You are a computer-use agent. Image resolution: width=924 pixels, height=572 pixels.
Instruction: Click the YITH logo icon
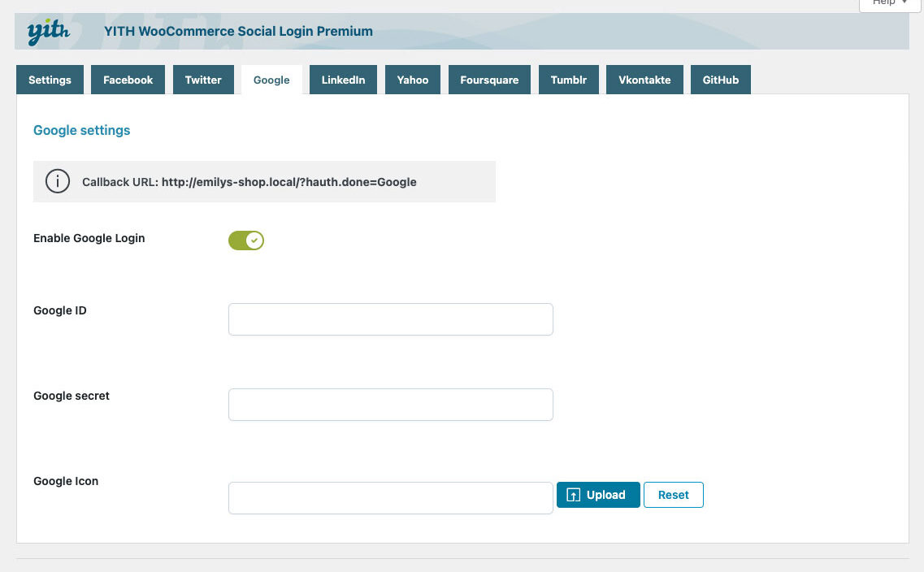49,32
